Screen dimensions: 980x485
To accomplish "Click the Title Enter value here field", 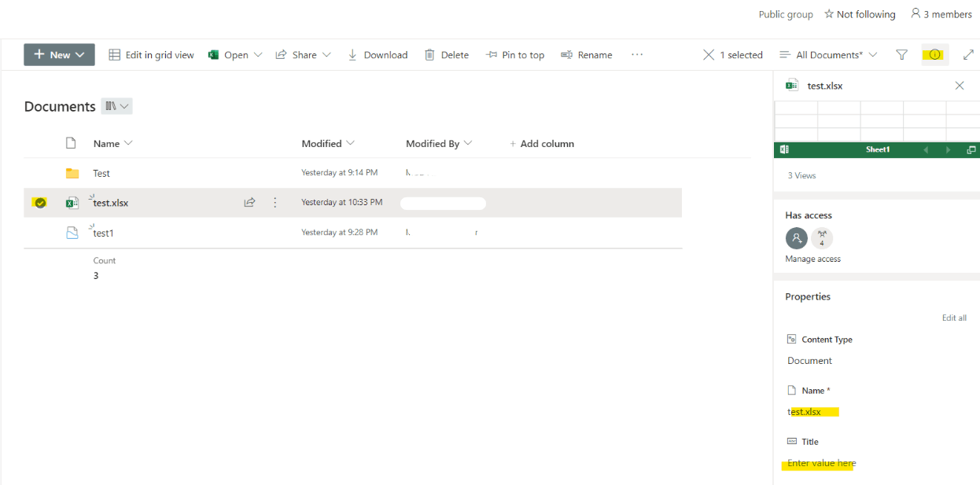I will [x=822, y=464].
